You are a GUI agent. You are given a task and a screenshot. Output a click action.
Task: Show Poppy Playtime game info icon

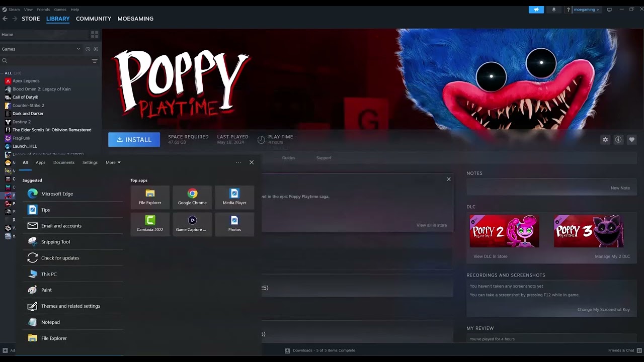(618, 140)
